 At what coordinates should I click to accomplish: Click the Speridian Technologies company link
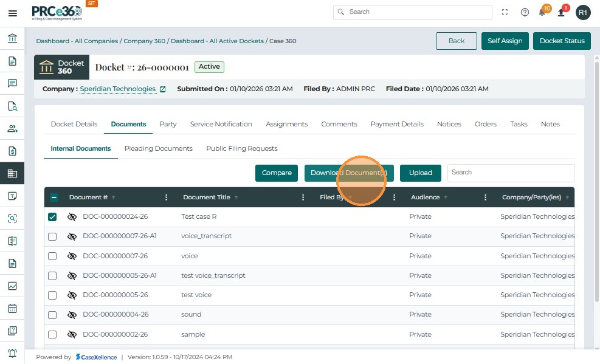118,89
